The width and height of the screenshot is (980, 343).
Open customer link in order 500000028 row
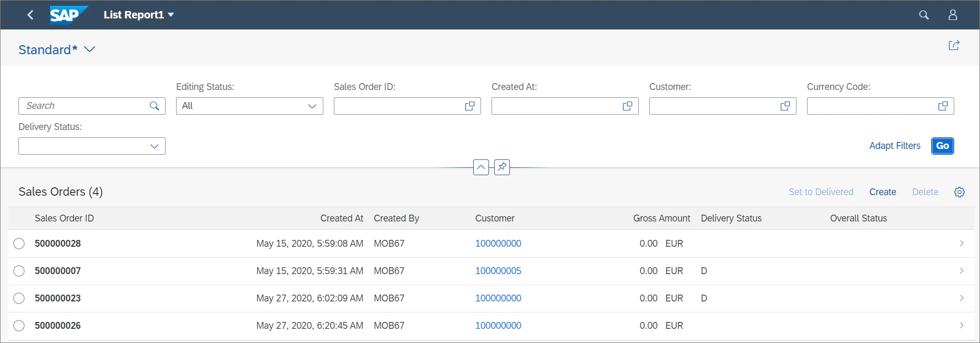(498, 244)
